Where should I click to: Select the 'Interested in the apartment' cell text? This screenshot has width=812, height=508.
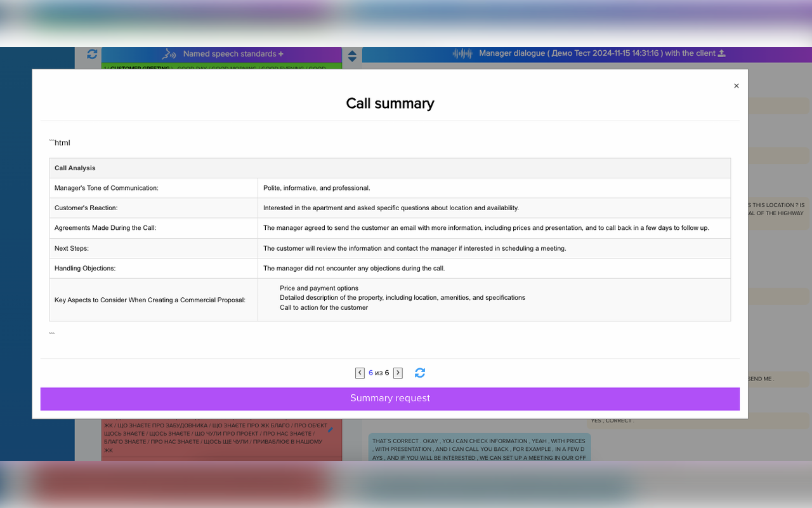tap(391, 208)
